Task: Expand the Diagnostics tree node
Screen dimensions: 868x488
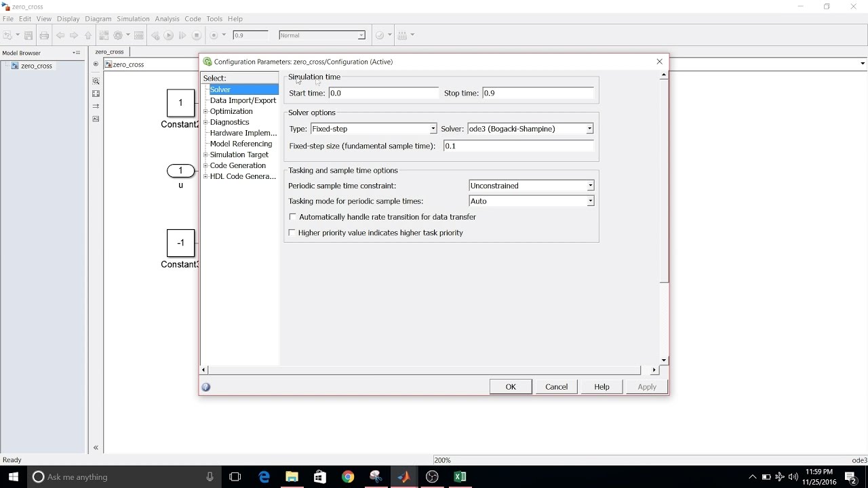Action: pyautogui.click(x=205, y=122)
